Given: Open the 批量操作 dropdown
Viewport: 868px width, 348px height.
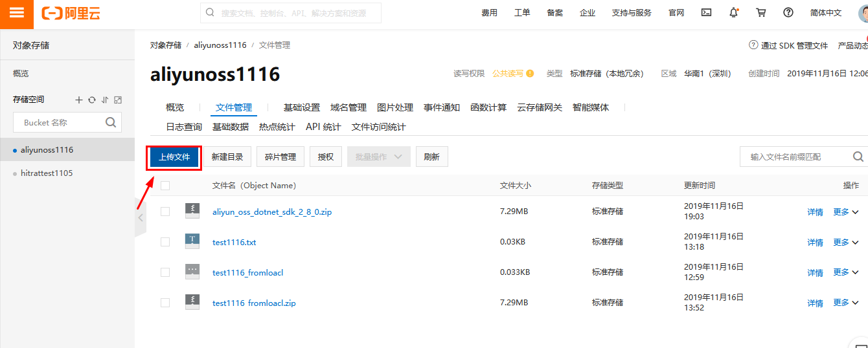Looking at the screenshot, I should (379, 157).
